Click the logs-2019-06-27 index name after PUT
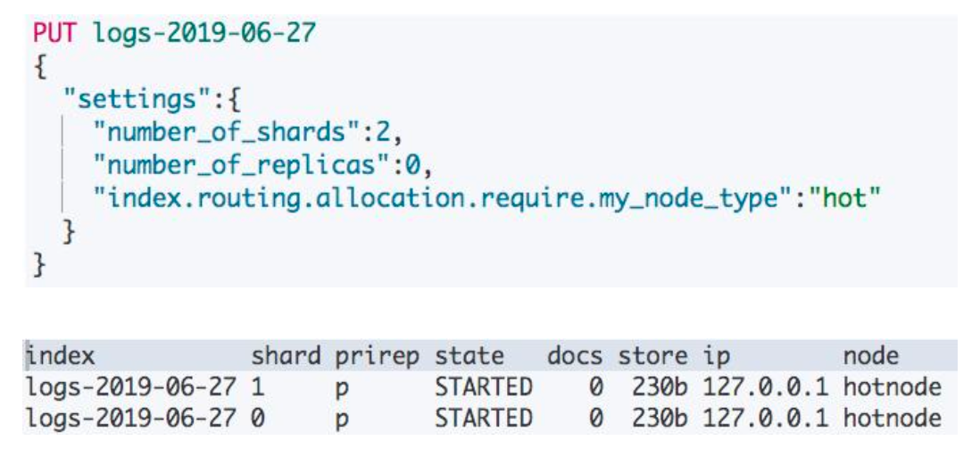Image resolution: width=980 pixels, height=457 pixels. pos(204,34)
